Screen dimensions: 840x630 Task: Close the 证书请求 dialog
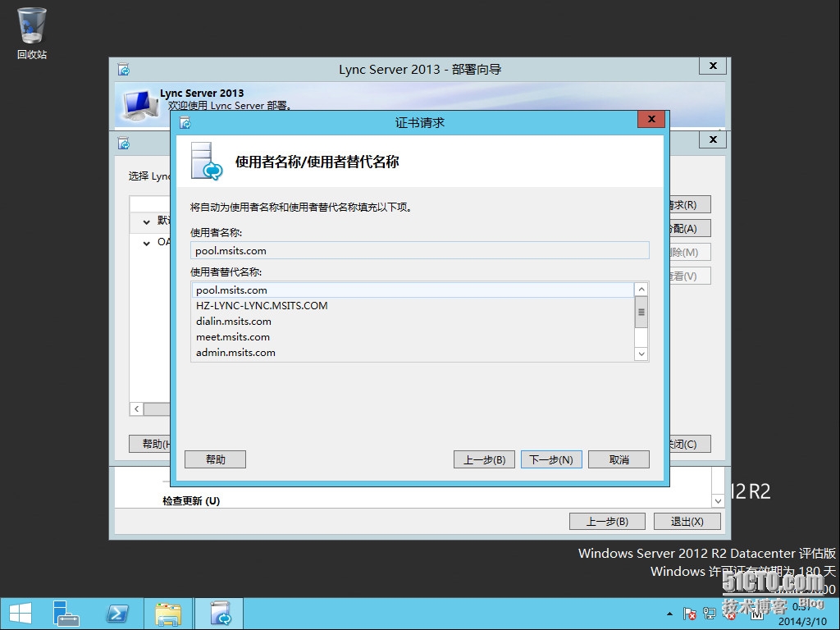click(651, 119)
